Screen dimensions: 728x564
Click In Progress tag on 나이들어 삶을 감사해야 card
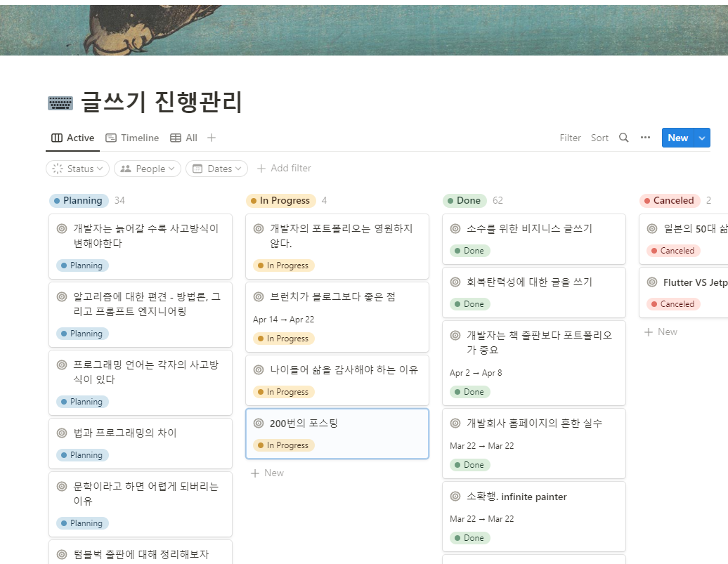coord(284,392)
